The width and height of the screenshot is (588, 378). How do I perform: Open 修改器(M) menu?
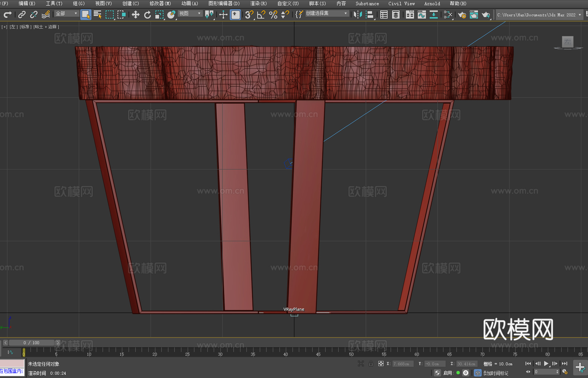(x=160, y=3)
